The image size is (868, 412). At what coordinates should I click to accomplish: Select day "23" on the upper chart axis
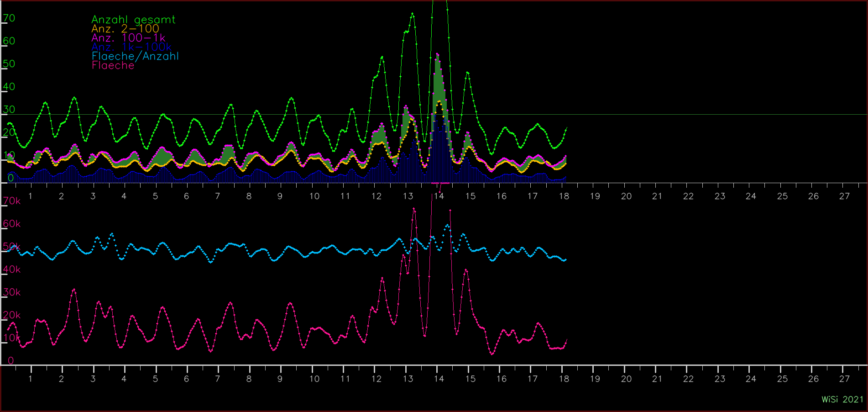pyautogui.click(x=720, y=196)
